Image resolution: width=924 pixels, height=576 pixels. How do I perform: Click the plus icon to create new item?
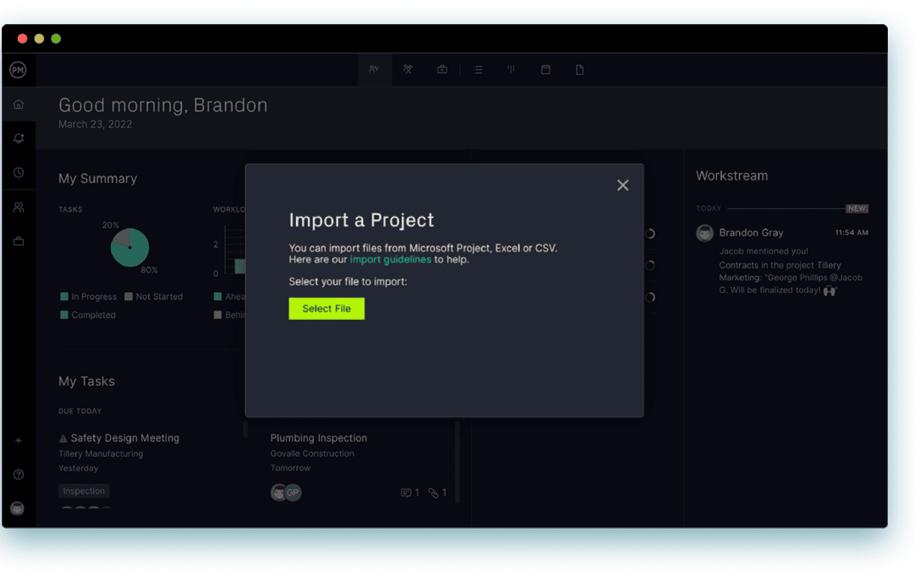click(18, 440)
